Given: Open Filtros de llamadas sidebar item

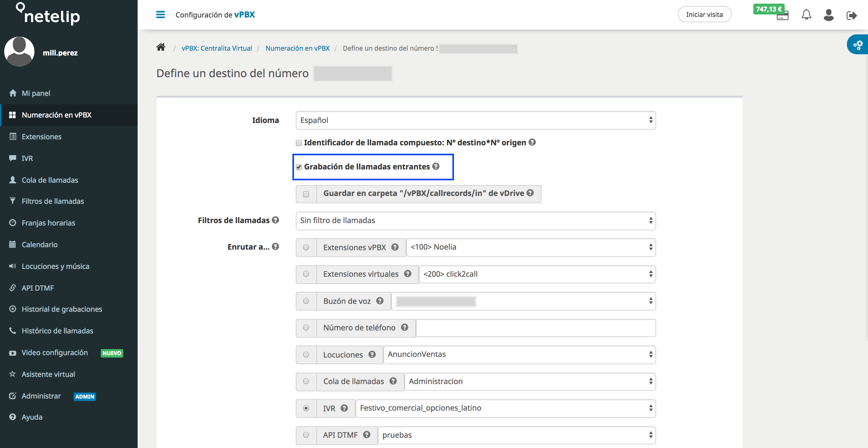Looking at the screenshot, I should (69, 201).
